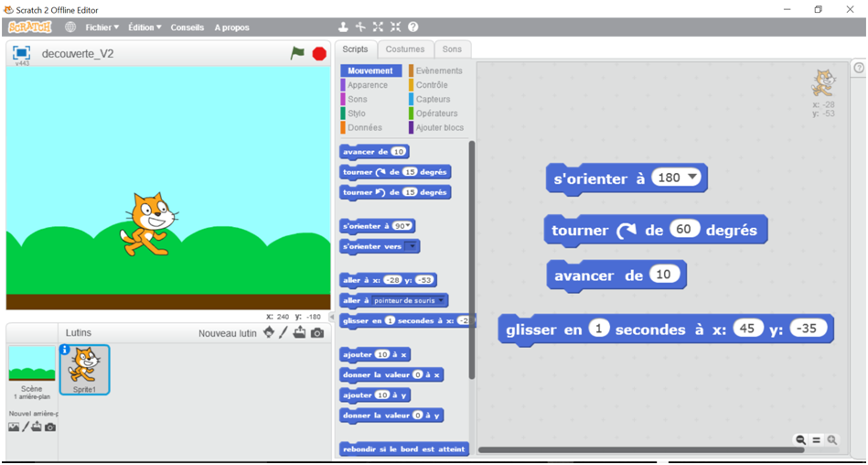
Task: Click the full screen stage icon
Action: point(22,53)
